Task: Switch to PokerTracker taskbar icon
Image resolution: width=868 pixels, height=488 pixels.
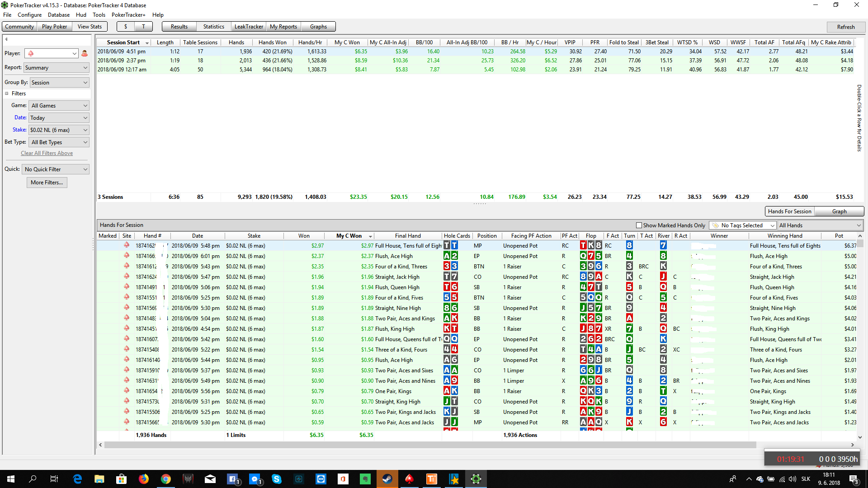Action: (x=476, y=479)
